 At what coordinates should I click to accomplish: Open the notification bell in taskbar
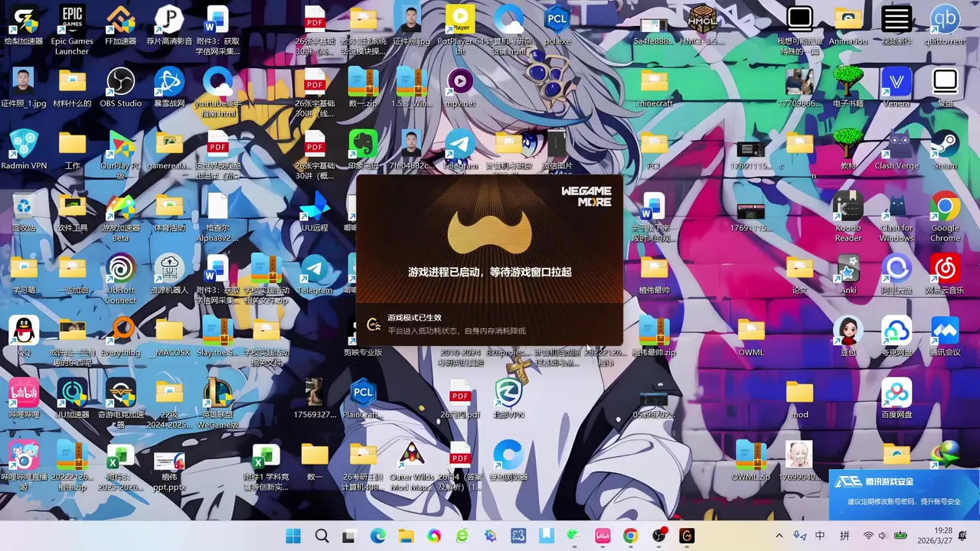(x=962, y=536)
